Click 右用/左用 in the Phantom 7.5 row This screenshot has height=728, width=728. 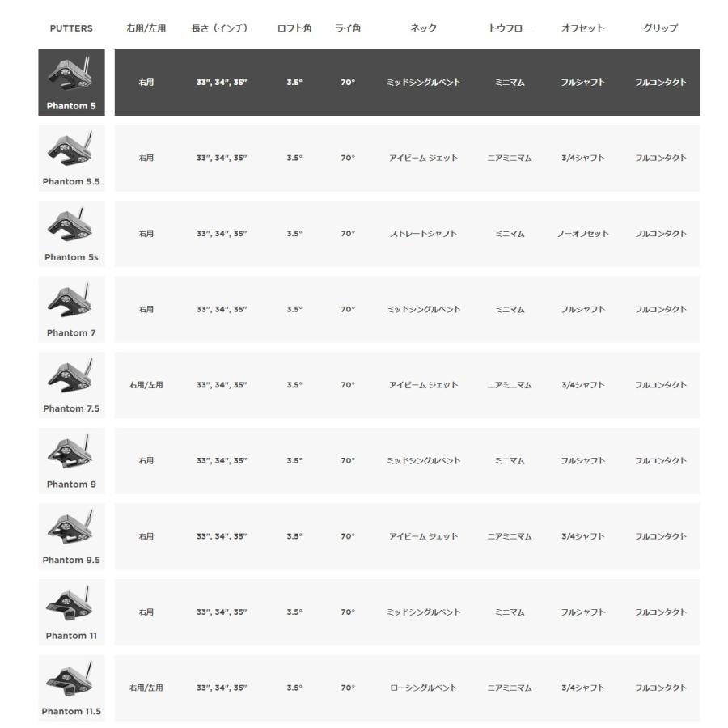pyautogui.click(x=146, y=385)
